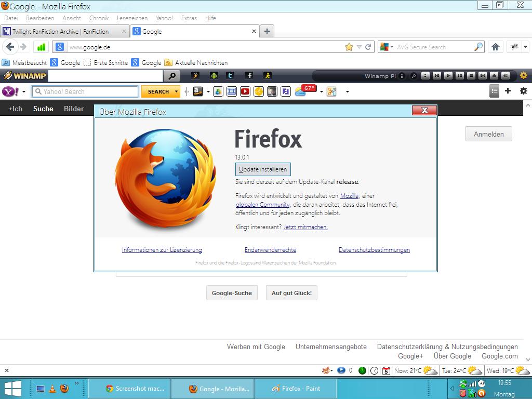Open the AVG search engine dropdown
The height and width of the screenshot is (399, 532).
tap(392, 47)
